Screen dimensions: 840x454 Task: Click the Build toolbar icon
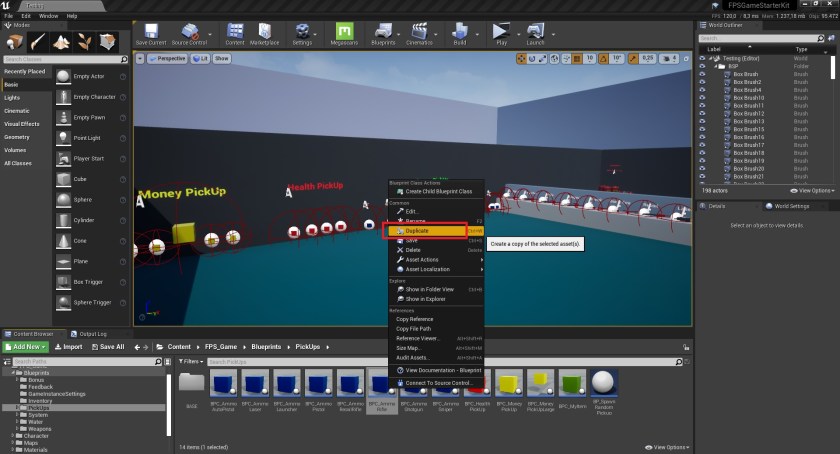pos(459,33)
